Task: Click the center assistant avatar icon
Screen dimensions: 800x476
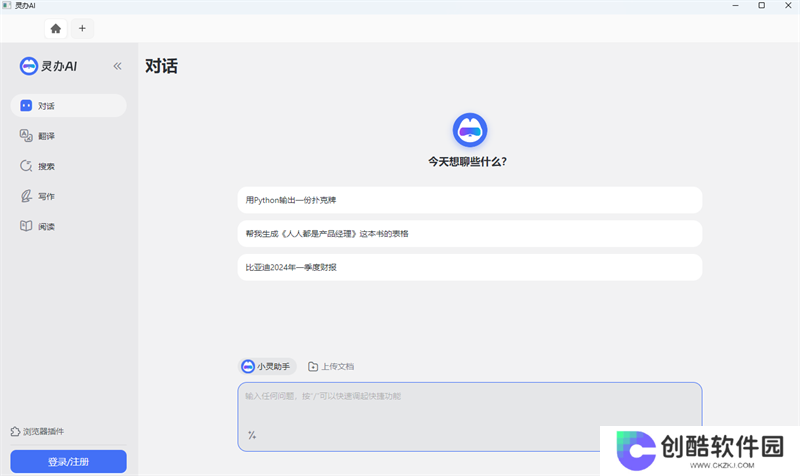Action: coord(470,130)
